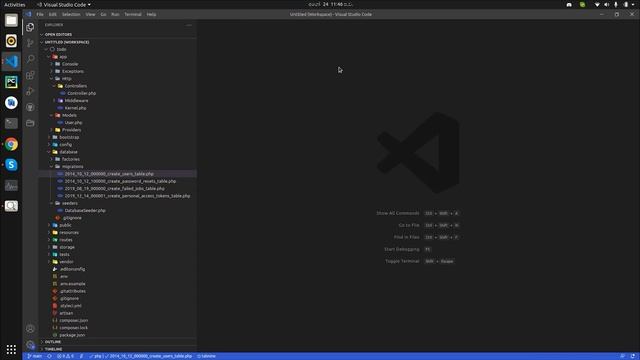Open the Terminal menu

(x=133, y=14)
